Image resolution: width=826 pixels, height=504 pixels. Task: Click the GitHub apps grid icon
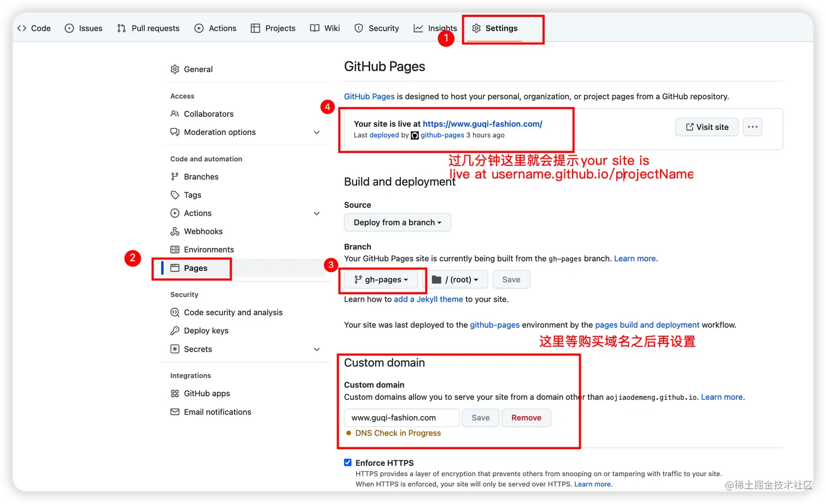[175, 394]
